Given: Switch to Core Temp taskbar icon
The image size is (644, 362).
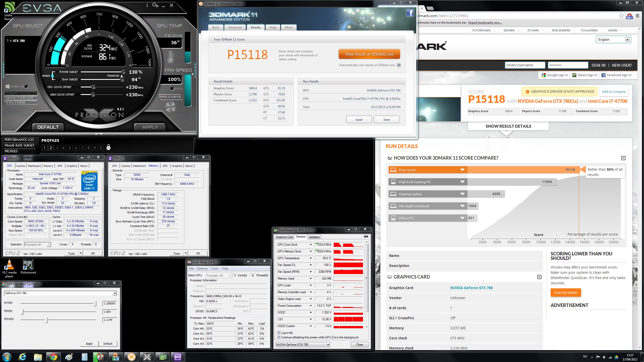Looking at the screenshot, I should tap(100, 357).
